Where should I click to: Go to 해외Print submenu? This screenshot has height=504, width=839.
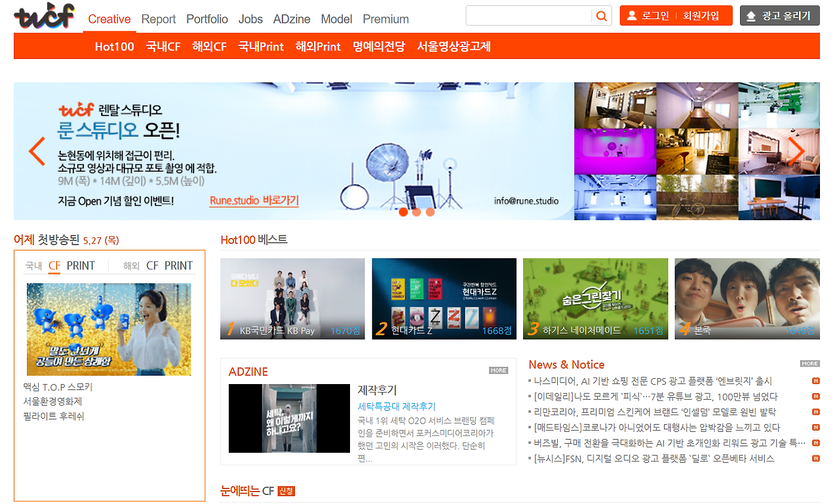tap(319, 47)
